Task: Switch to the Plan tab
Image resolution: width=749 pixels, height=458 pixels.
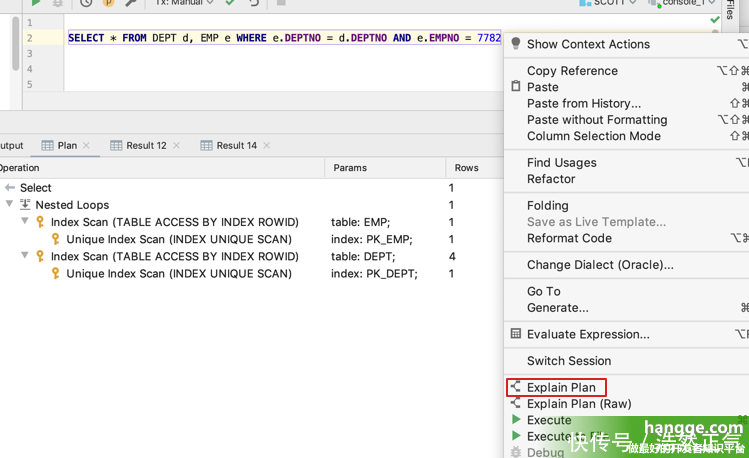Action: [x=67, y=145]
